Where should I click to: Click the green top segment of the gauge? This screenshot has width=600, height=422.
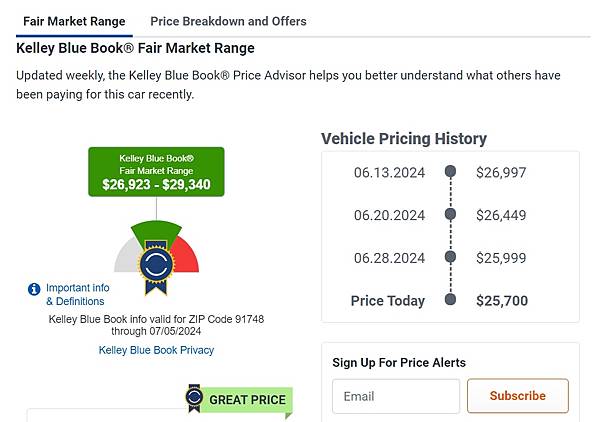[x=156, y=230]
